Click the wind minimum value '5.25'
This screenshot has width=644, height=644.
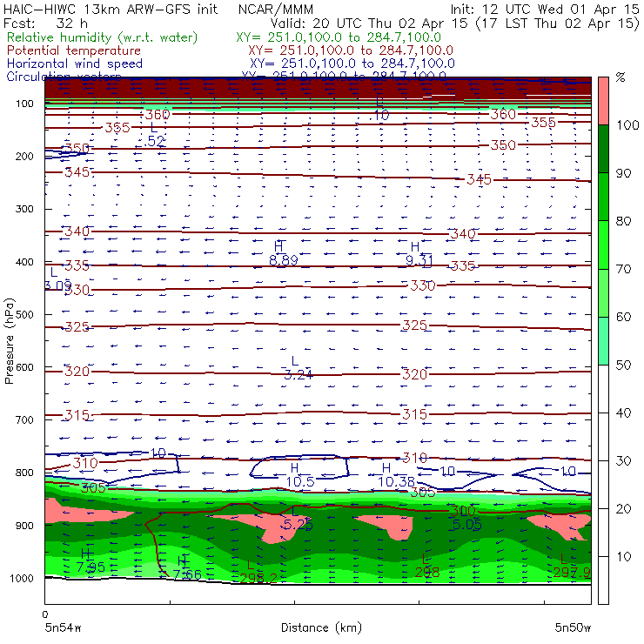tap(299, 525)
